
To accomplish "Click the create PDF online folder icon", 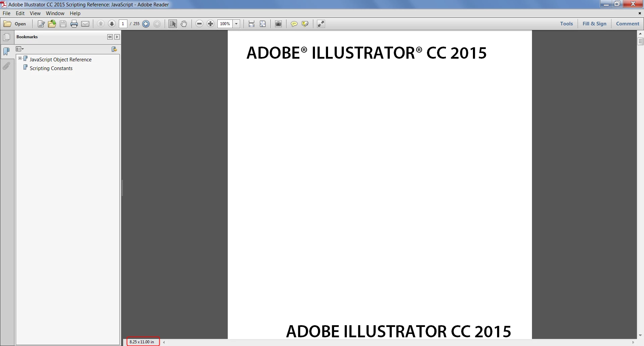I will (x=52, y=24).
